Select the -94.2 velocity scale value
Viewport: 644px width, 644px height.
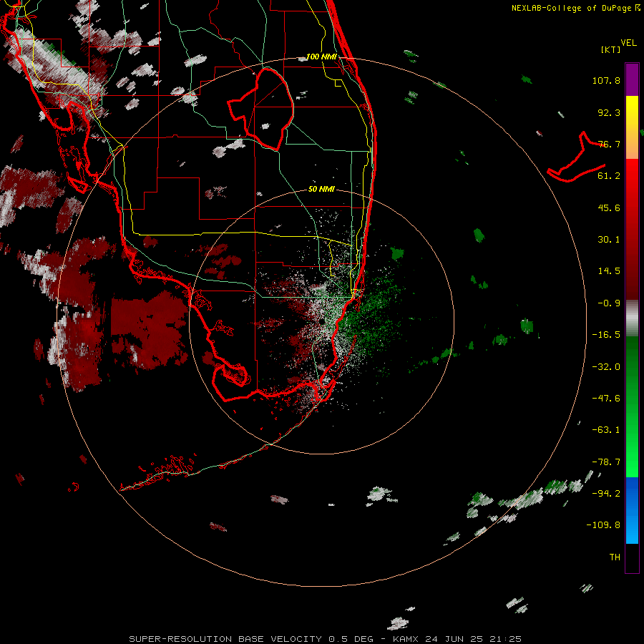coord(606,493)
